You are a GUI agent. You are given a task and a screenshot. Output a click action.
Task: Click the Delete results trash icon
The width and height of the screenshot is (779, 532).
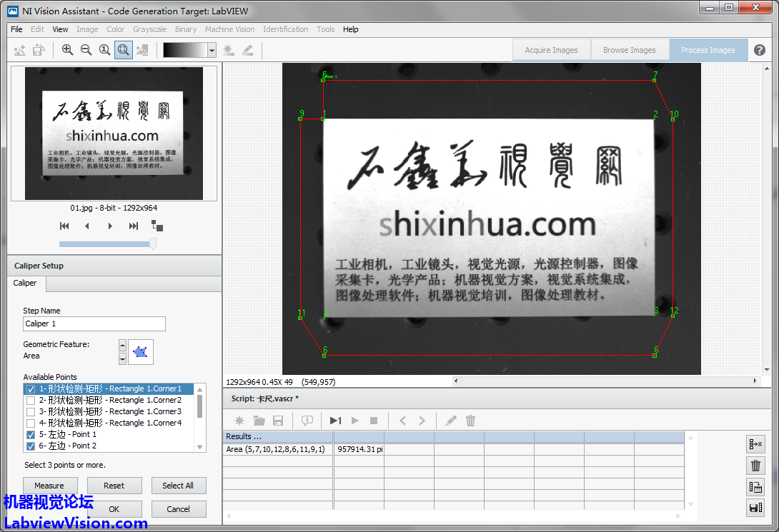[755, 466]
